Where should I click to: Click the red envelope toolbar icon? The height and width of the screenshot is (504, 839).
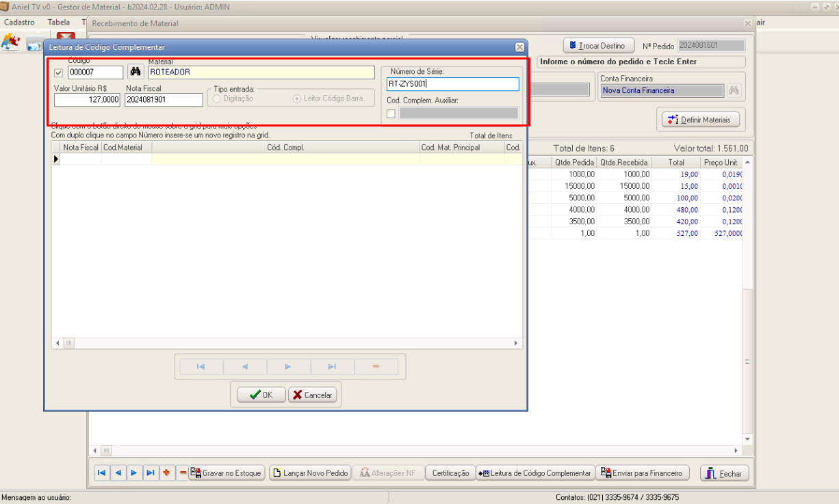[x=66, y=37]
